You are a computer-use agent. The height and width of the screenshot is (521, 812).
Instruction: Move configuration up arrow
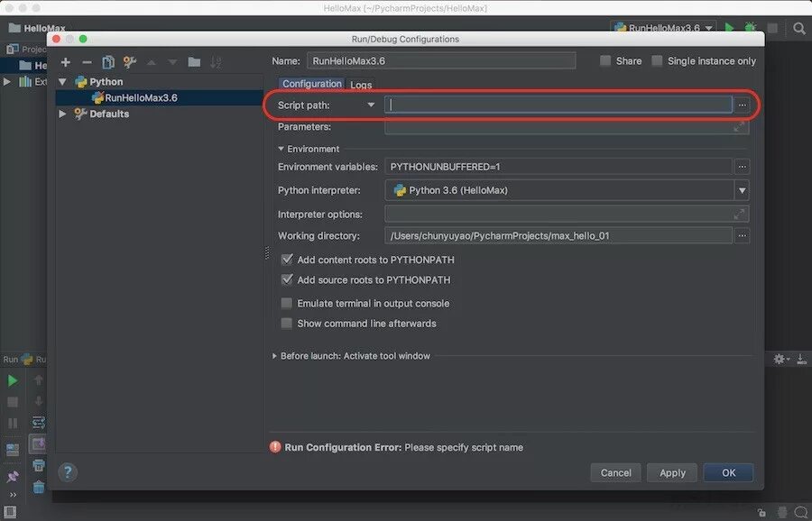click(x=152, y=62)
